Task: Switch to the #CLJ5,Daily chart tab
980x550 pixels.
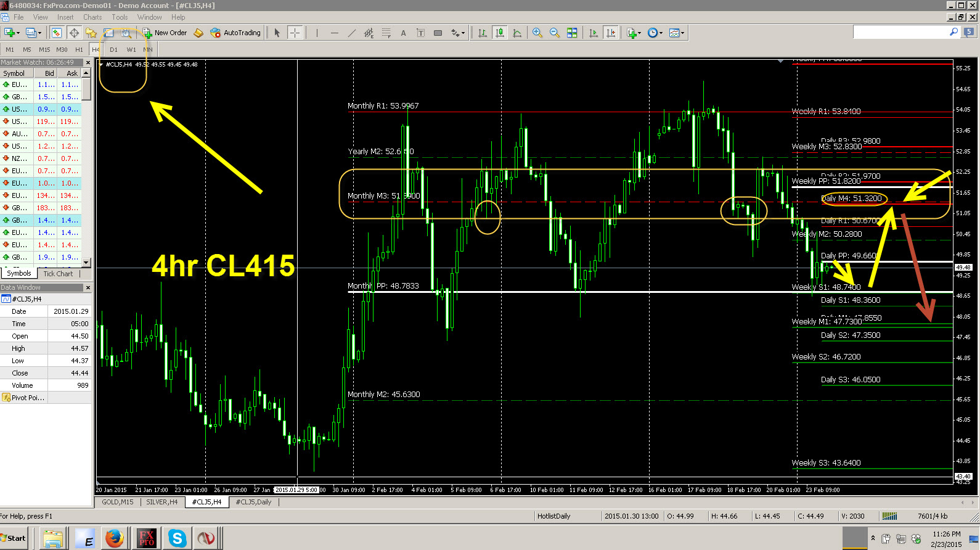Action: [254, 502]
